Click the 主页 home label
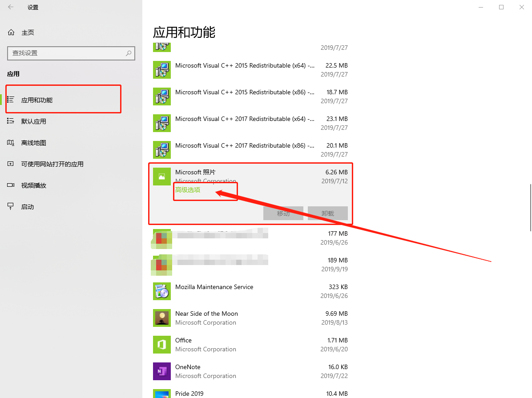 pyautogui.click(x=28, y=32)
